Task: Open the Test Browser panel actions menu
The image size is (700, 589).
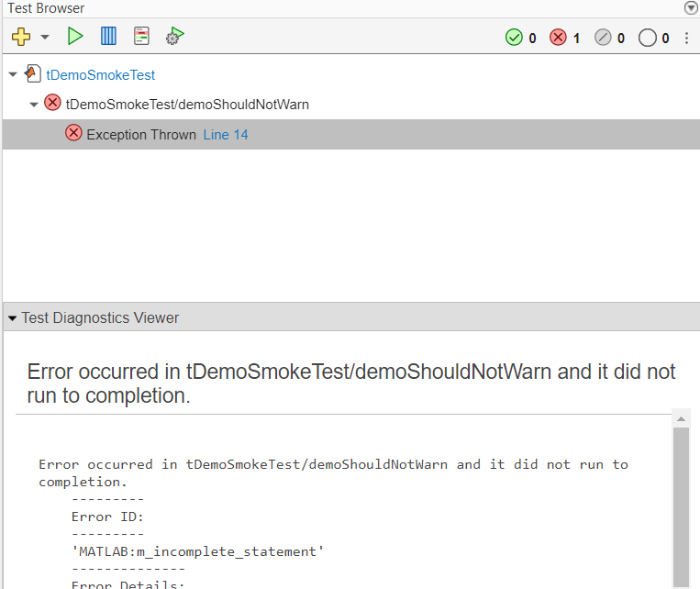Action: (x=691, y=8)
